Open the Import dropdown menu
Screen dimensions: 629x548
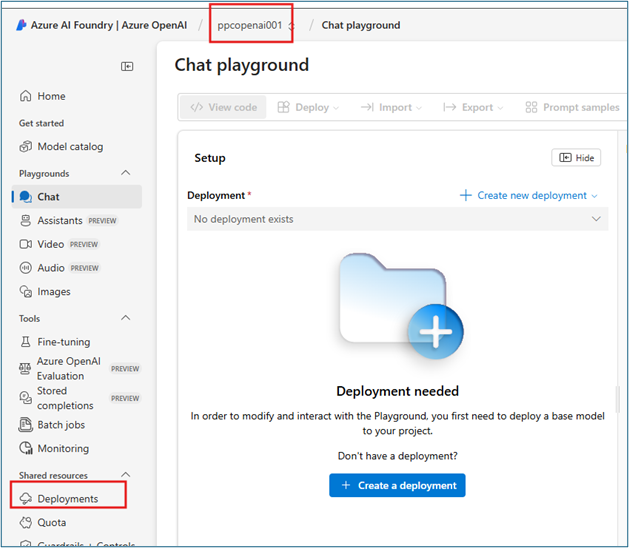pyautogui.click(x=391, y=107)
